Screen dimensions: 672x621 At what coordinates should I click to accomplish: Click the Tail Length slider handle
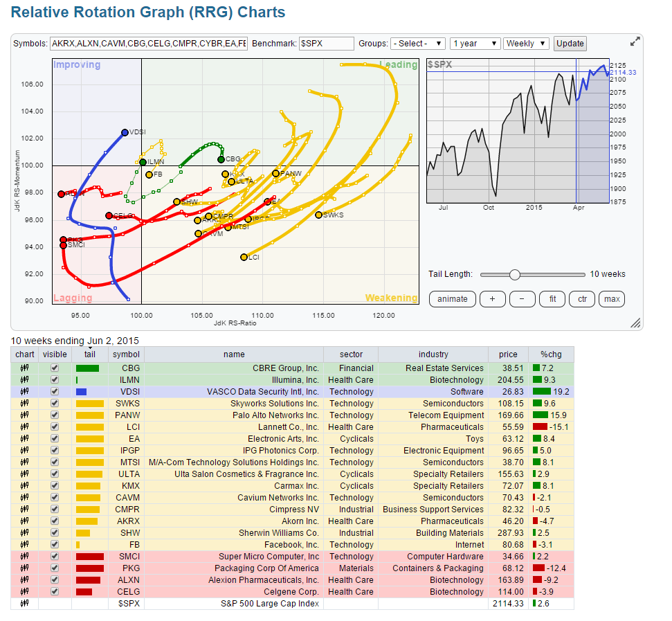pyautogui.click(x=515, y=275)
